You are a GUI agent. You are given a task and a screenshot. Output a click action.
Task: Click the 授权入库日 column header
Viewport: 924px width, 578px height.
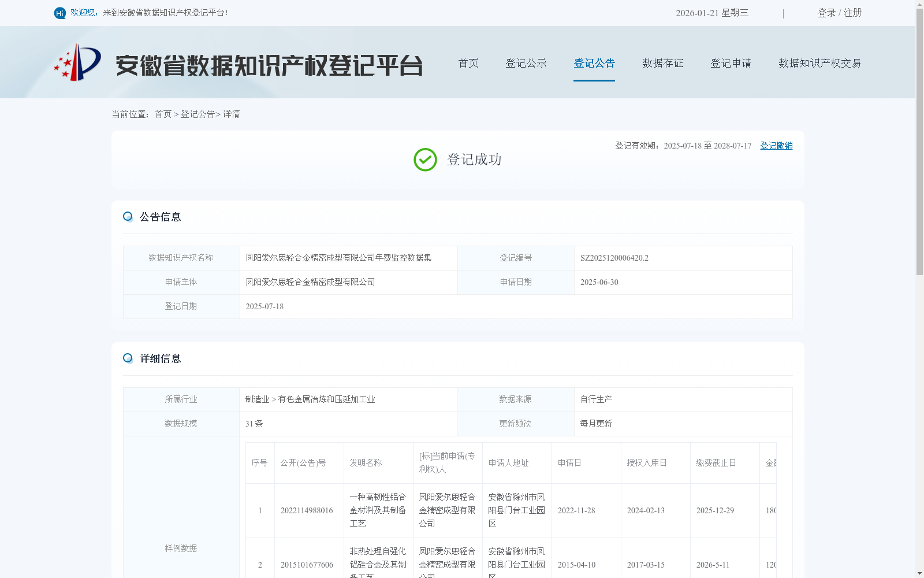(x=647, y=463)
